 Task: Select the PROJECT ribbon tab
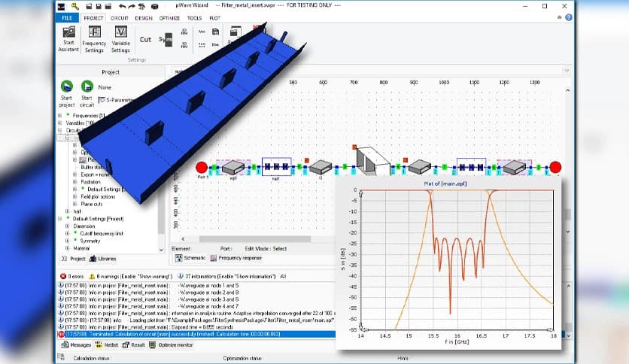93,18
